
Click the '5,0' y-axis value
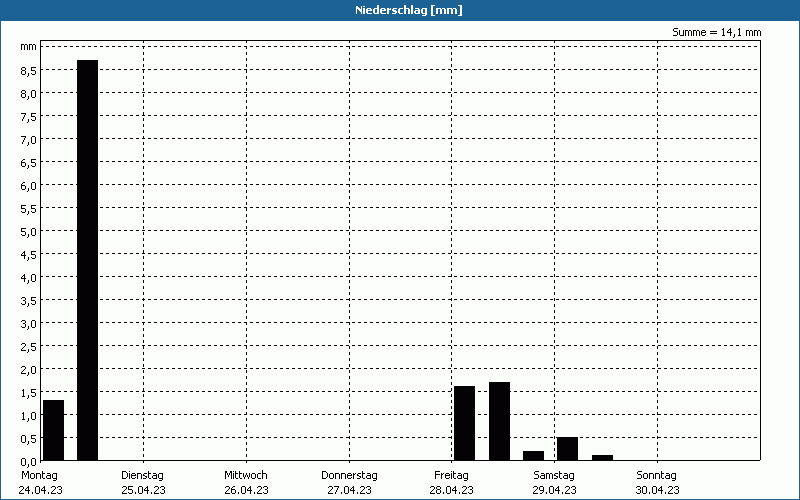pyautogui.click(x=29, y=232)
